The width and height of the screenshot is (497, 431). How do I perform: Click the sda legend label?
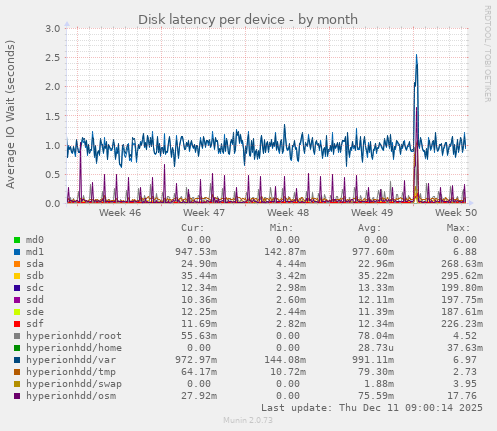(x=35, y=264)
